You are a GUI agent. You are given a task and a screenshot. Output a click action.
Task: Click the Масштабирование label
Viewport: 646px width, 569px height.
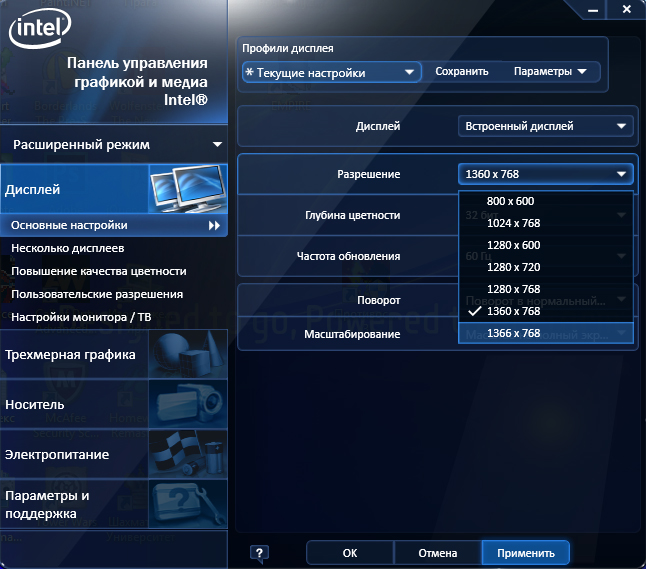(352, 334)
